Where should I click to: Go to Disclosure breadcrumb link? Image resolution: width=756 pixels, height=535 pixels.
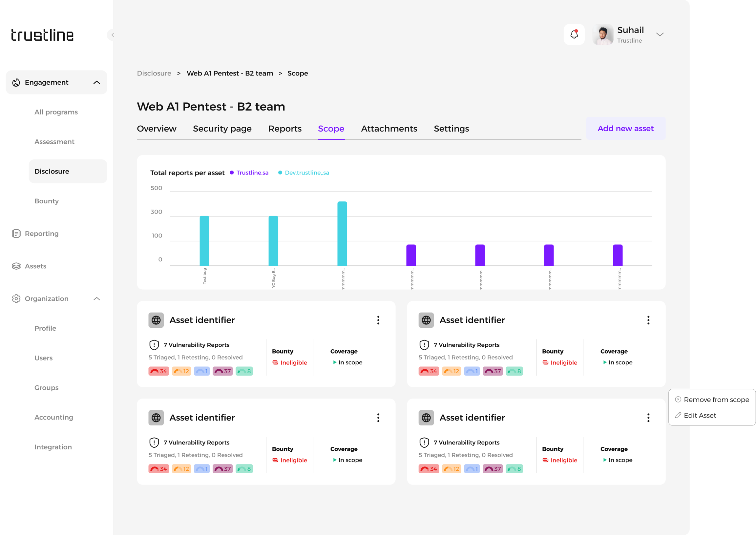pyautogui.click(x=154, y=73)
